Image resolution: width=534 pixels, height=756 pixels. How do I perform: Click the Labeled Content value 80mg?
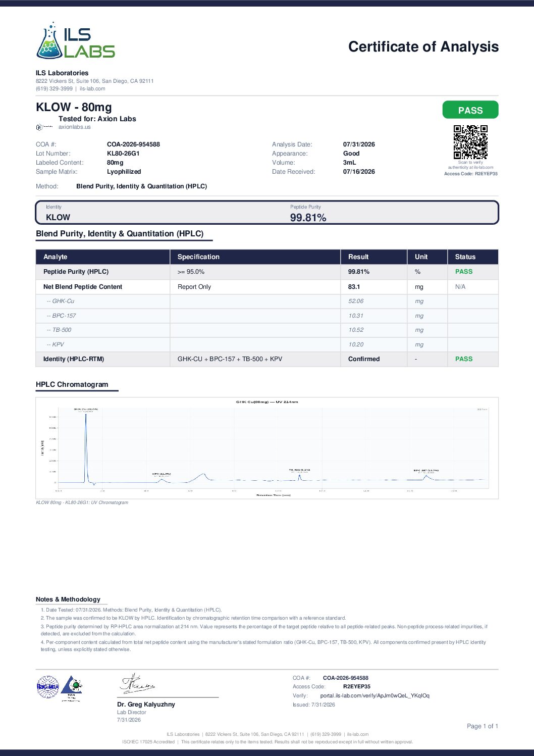pos(115,163)
